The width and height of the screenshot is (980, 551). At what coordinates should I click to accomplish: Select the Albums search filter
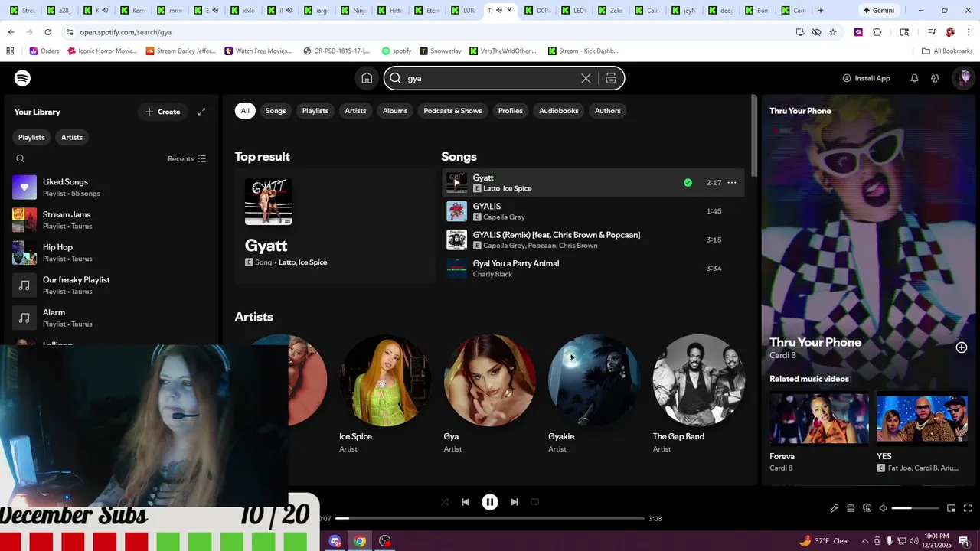pyautogui.click(x=395, y=111)
